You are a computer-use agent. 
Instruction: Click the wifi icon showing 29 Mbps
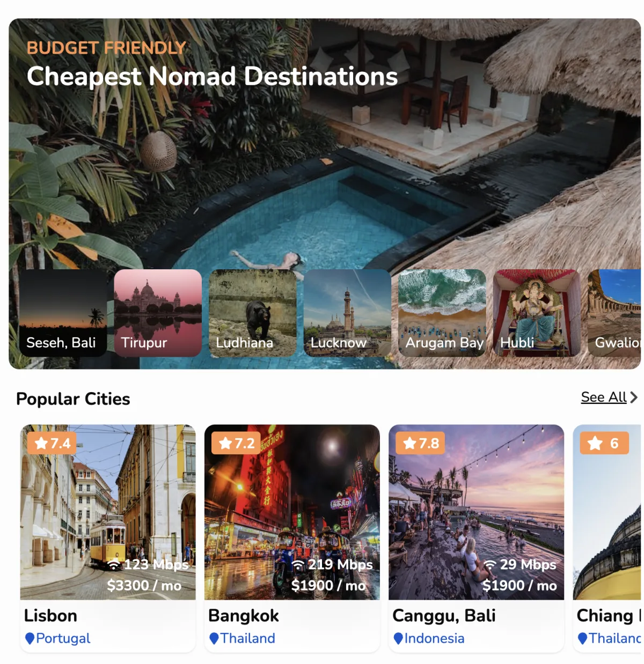(490, 565)
